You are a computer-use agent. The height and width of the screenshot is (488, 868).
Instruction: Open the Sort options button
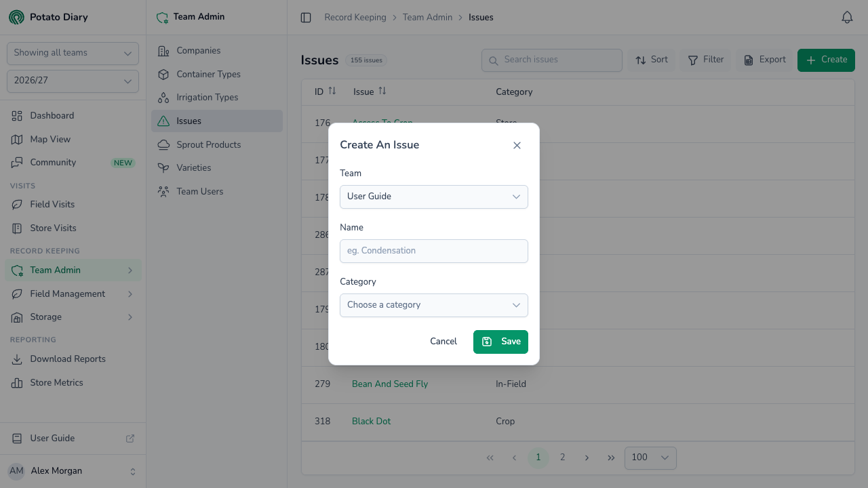(x=652, y=60)
